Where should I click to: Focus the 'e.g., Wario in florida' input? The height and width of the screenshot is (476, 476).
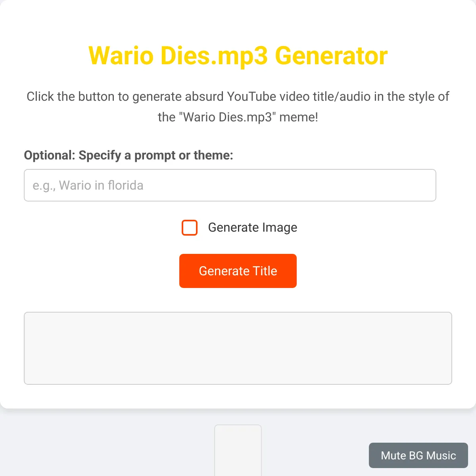230,185
